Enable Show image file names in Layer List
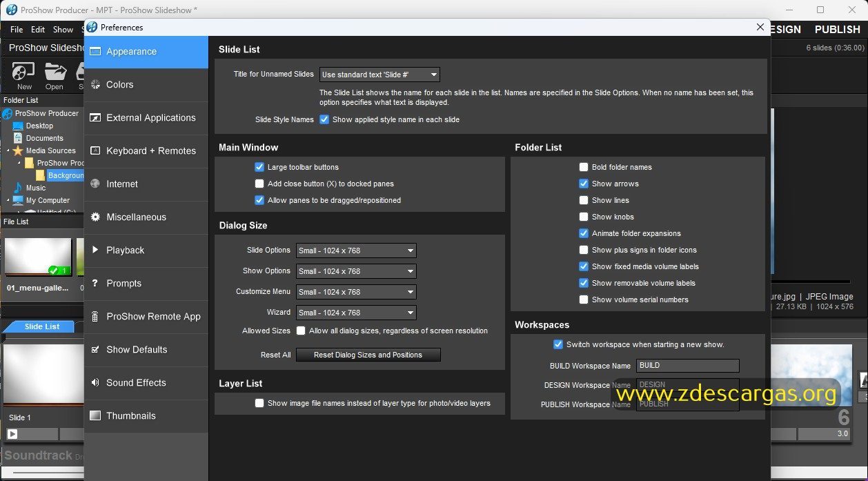 (x=259, y=403)
